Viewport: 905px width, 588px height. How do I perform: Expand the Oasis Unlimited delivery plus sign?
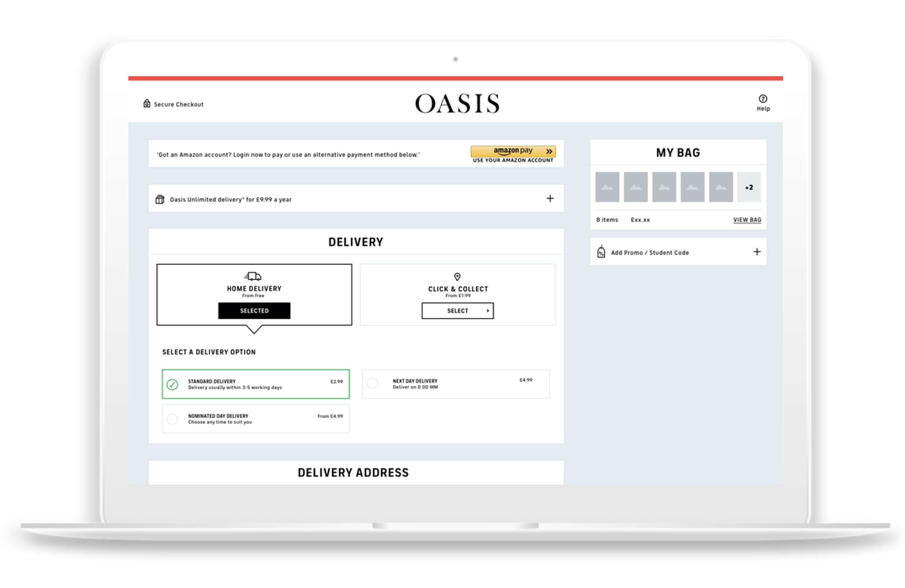pyautogui.click(x=550, y=198)
